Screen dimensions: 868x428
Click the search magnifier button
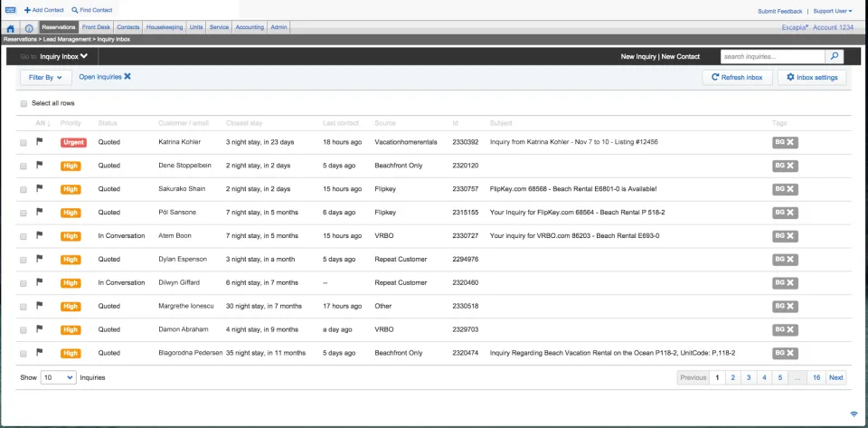[835, 56]
